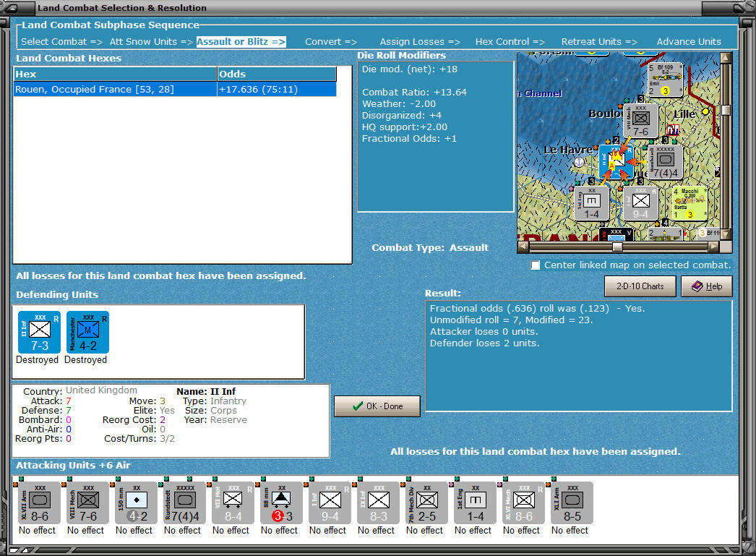The height and width of the screenshot is (556, 756).
Task: Select 1st Eng 1-4 in the attacking units list
Action: point(476,503)
